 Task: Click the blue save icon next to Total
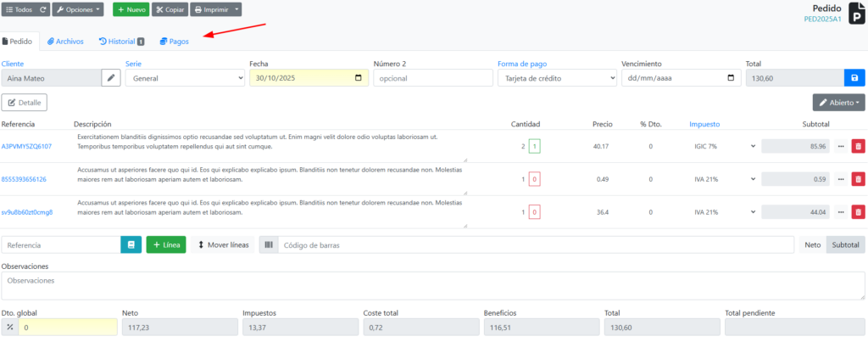pos(854,78)
